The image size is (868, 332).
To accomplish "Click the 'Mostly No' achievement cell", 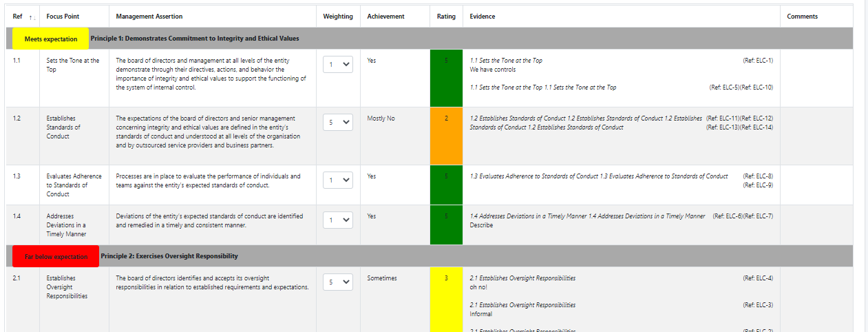I will (x=381, y=118).
